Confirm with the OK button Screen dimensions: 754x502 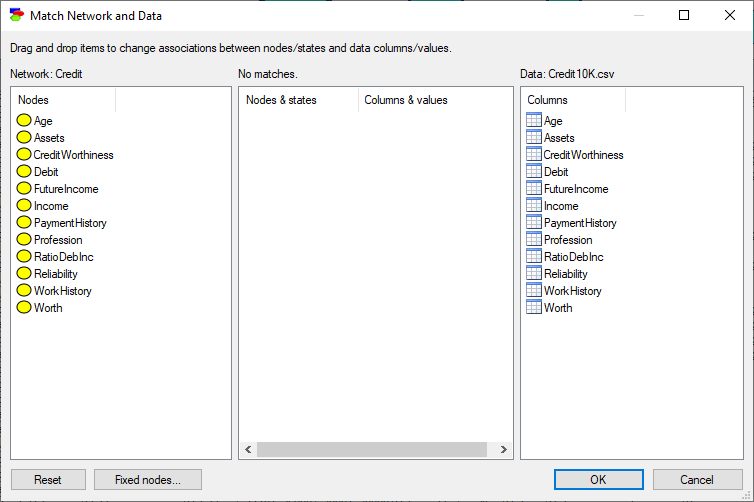pos(599,479)
